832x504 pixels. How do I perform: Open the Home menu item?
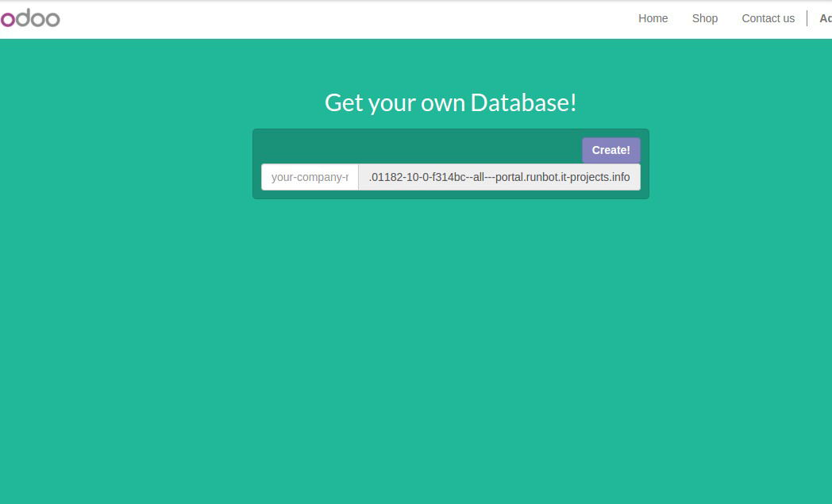(653, 18)
